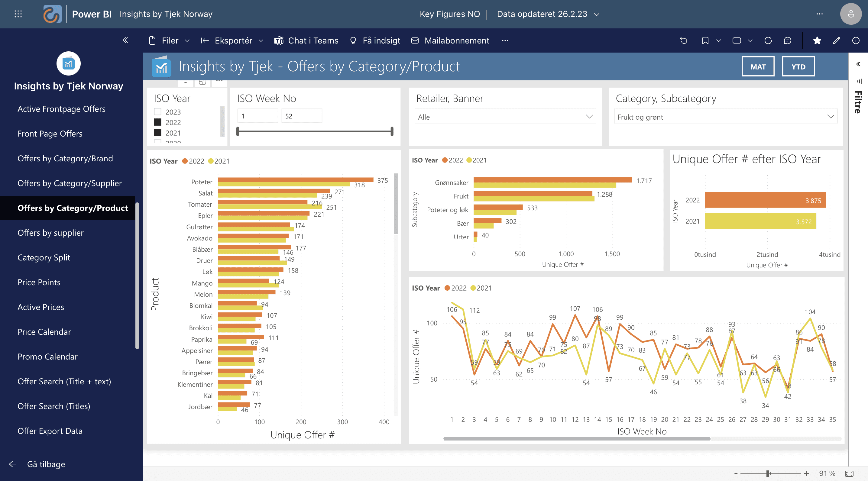Viewport: 868px width, 481px height.
Task: Open the app launcher grid icon
Action: pos(18,14)
